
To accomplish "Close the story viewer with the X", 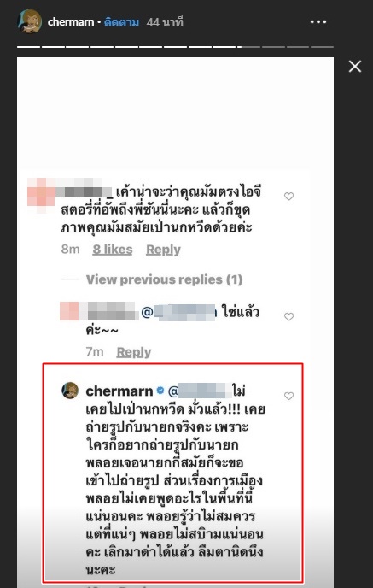I will (355, 67).
